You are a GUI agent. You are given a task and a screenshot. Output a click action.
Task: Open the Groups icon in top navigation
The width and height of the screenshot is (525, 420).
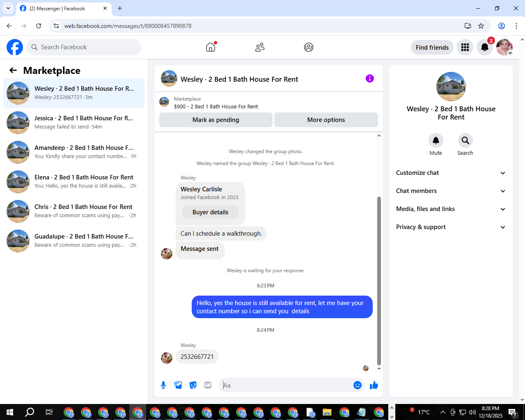[309, 47]
